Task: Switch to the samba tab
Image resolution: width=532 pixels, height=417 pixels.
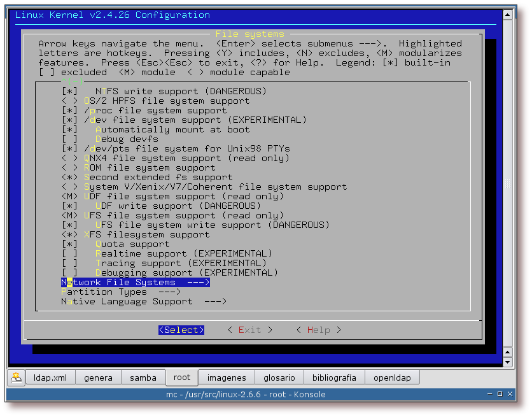Action: (143, 378)
